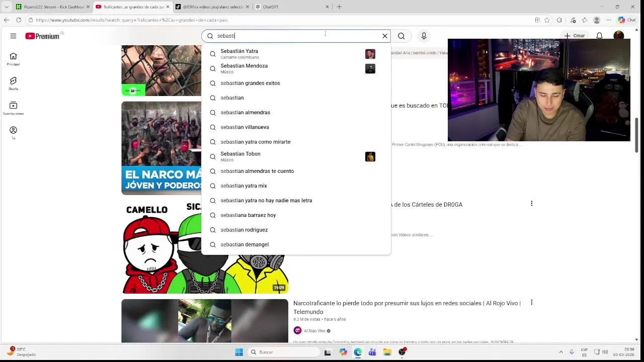
Task: Go back in browser history
Action: click(x=6, y=20)
